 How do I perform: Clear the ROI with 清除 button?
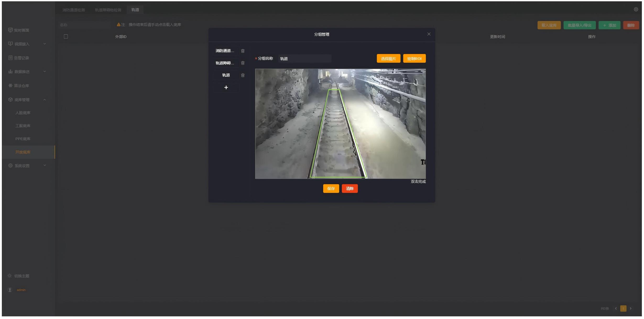coord(350,189)
